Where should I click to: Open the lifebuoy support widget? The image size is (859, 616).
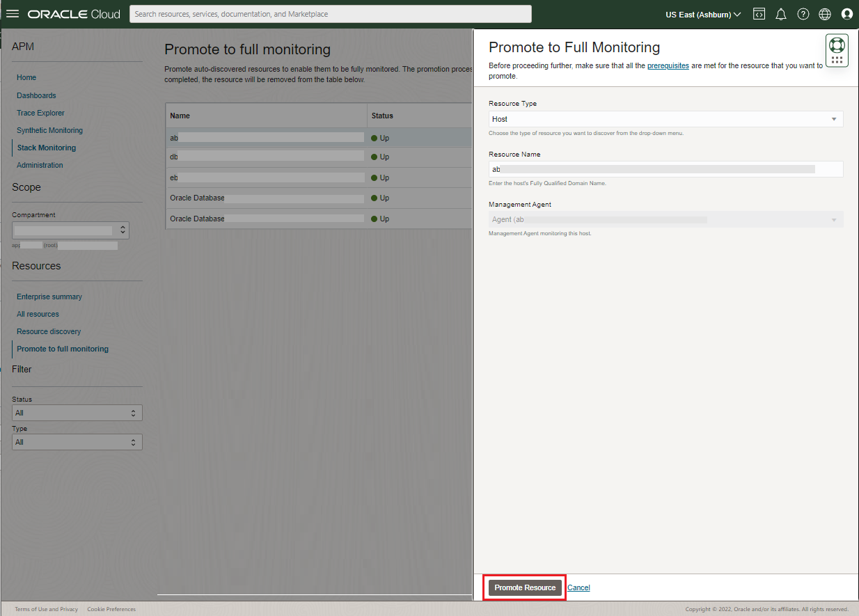(x=837, y=50)
